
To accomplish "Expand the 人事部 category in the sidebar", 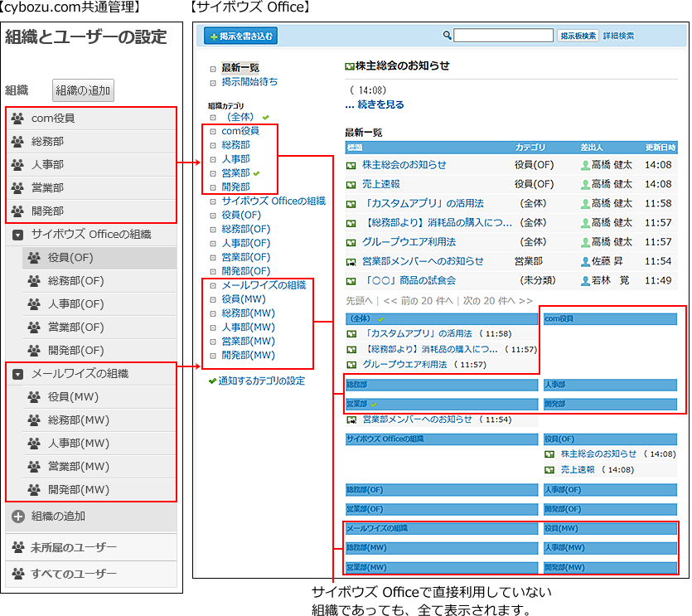I will tap(213, 159).
